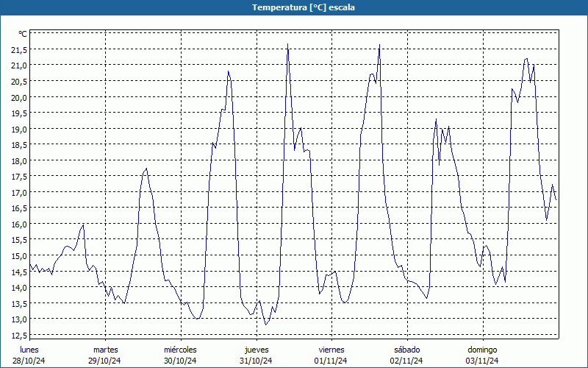Select the 21,0 y-axis label
The height and width of the screenshot is (368, 588).
click(x=19, y=66)
